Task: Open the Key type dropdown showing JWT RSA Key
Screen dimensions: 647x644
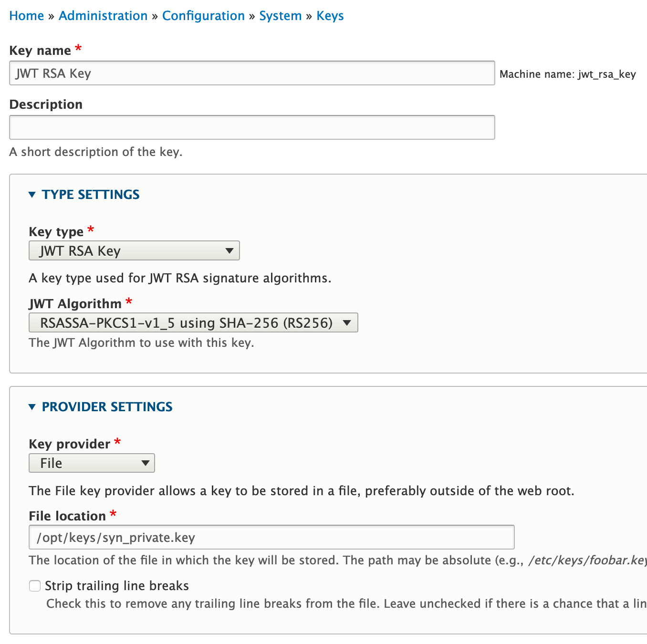Action: 134,250
